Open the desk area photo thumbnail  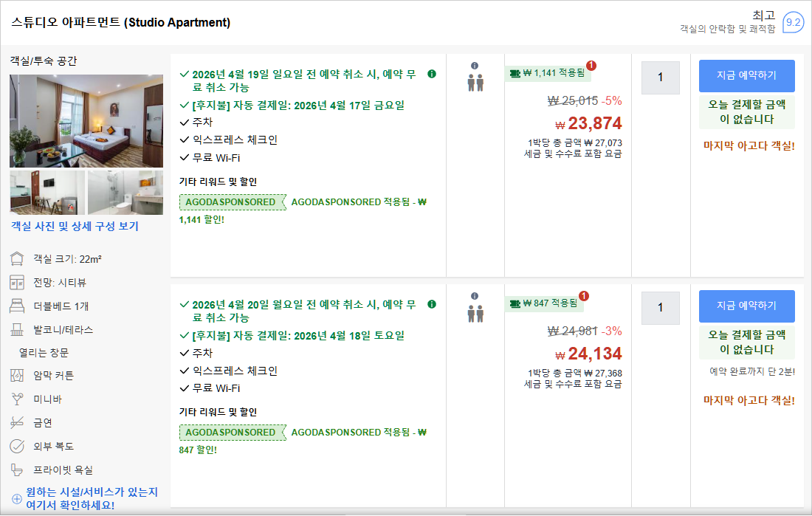click(47, 192)
